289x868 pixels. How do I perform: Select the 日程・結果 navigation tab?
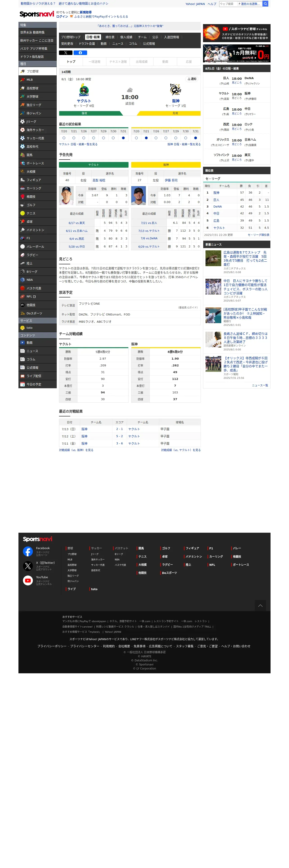click(x=93, y=37)
